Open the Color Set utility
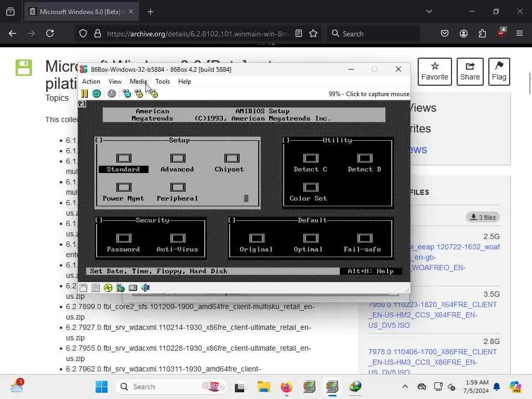 click(309, 192)
